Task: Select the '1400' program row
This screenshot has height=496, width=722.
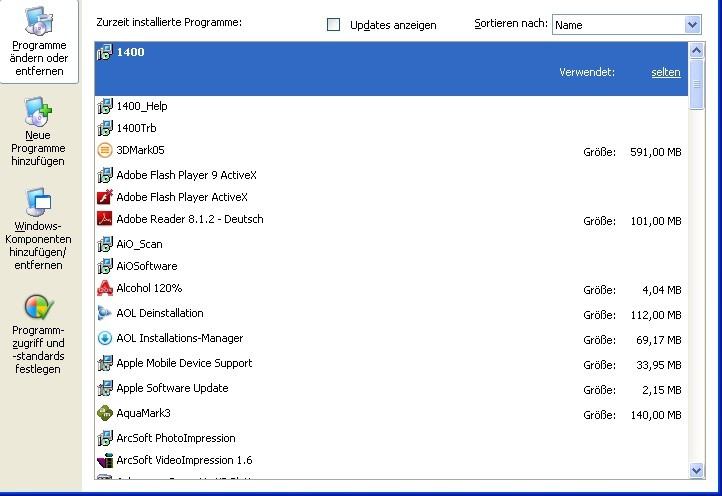Action: [x=391, y=69]
